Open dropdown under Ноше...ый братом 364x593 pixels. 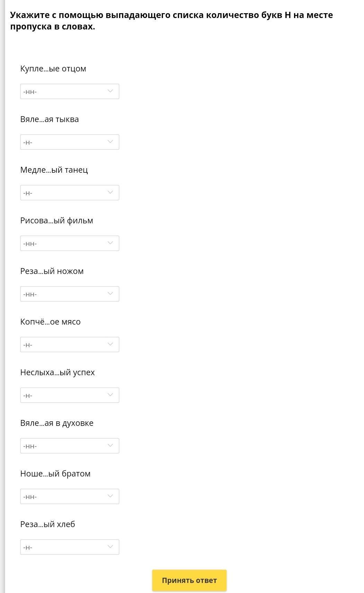coord(69,497)
